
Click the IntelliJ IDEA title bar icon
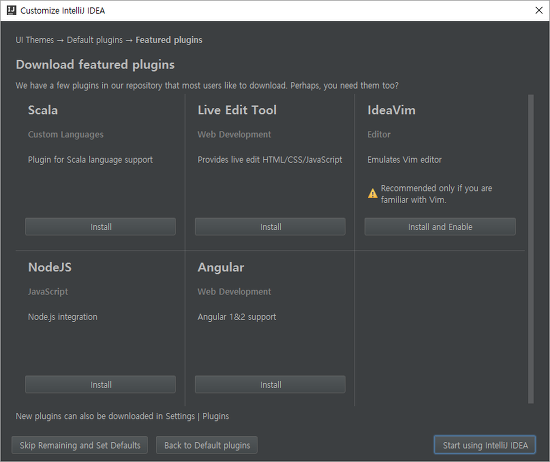coord(12,11)
